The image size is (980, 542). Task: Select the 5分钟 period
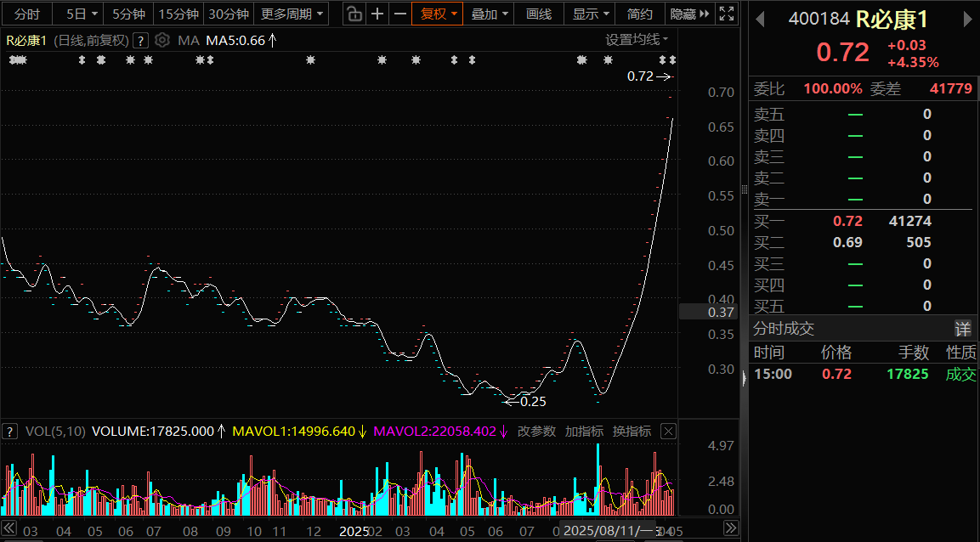pyautogui.click(x=128, y=14)
